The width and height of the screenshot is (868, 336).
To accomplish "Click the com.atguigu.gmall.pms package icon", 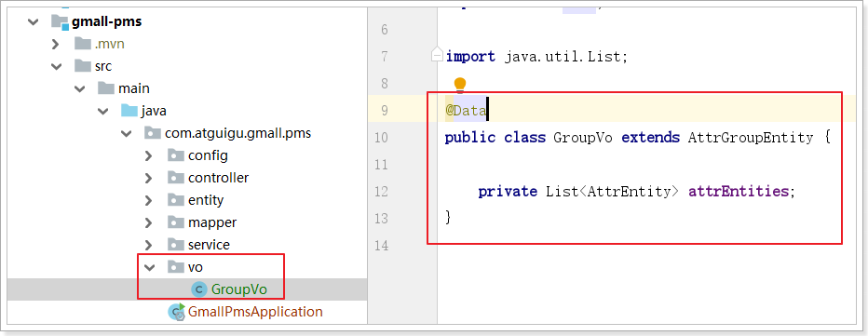I will click(x=152, y=133).
